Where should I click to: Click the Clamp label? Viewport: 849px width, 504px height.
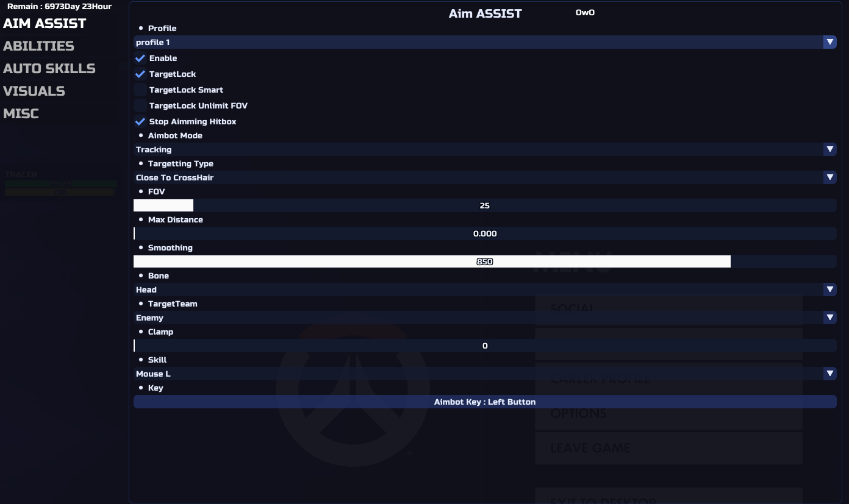pyautogui.click(x=160, y=332)
